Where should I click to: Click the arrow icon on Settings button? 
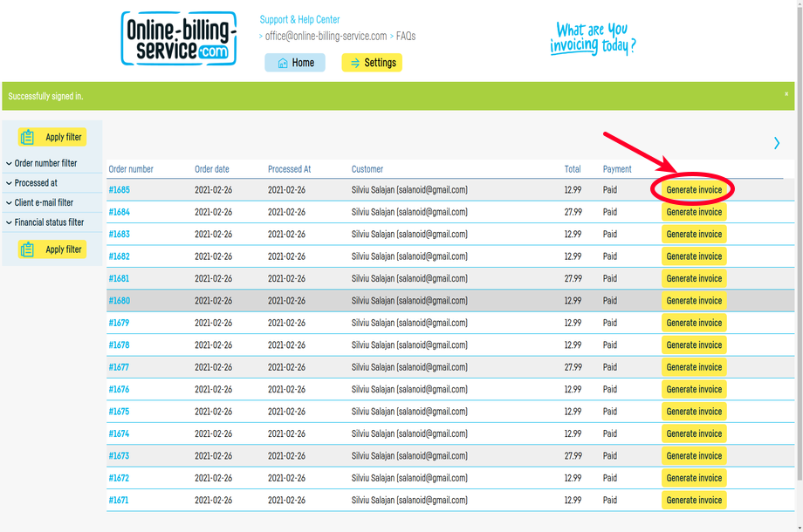[355, 63]
